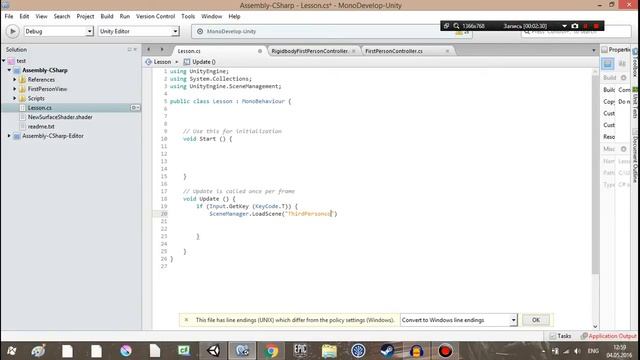Toggle alphabetical view in Properties pad
This screenshot has width=640, height=360.
[x=622, y=64]
